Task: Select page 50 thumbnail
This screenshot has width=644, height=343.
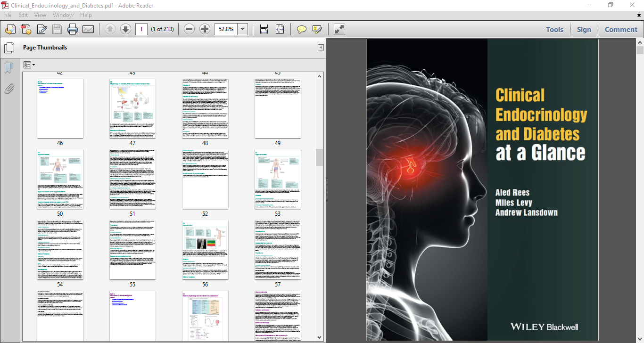Action: click(x=60, y=179)
